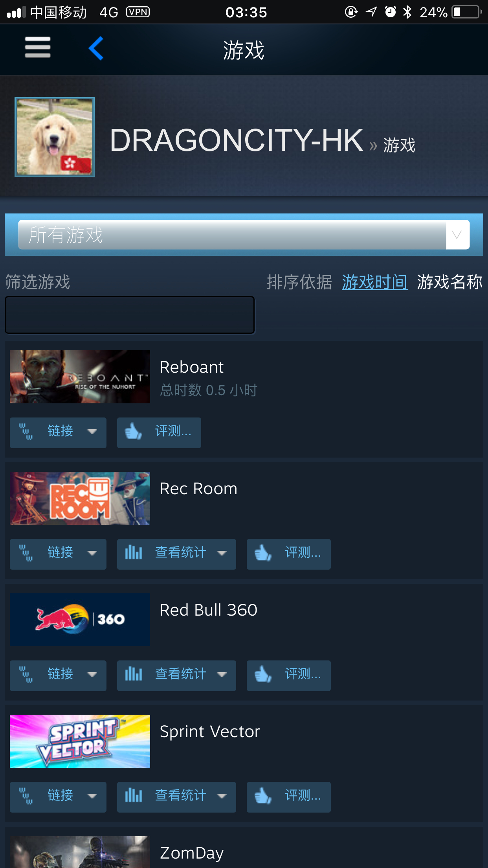Image resolution: width=488 pixels, height=868 pixels.
Task: Write a 评测 for Red Bull 360
Action: point(289,675)
